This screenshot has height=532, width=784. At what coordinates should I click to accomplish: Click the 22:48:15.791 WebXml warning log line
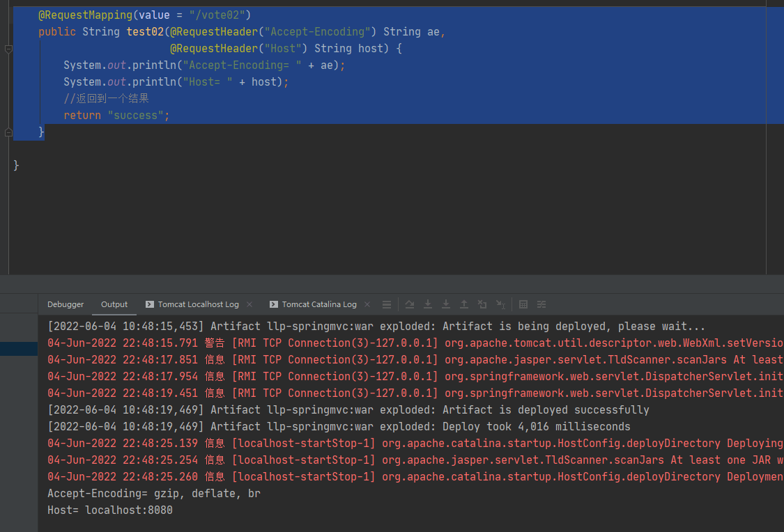[x=415, y=343]
